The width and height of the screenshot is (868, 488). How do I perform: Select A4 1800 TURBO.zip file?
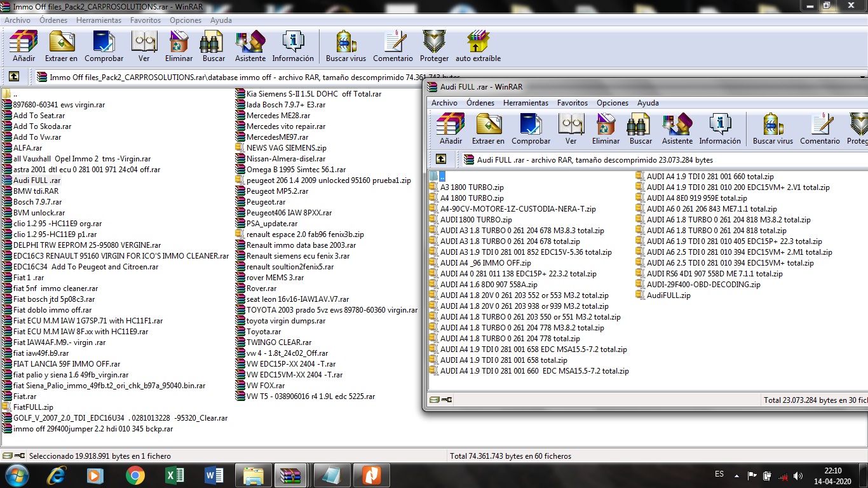[466, 198]
